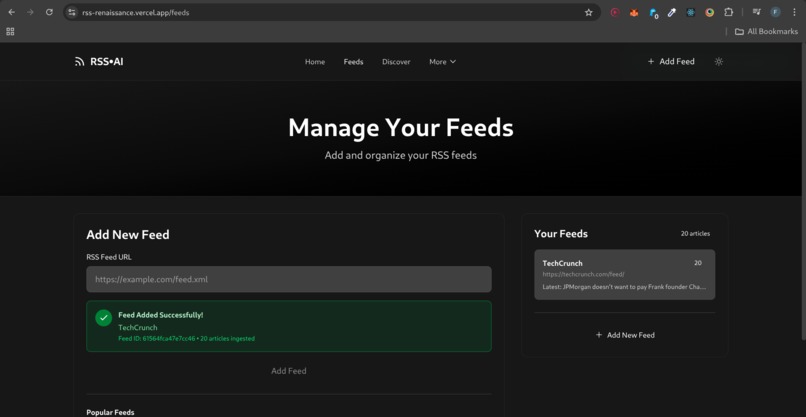Open the Chrome three-dot menu
This screenshot has width=806, height=417.
pos(794,12)
